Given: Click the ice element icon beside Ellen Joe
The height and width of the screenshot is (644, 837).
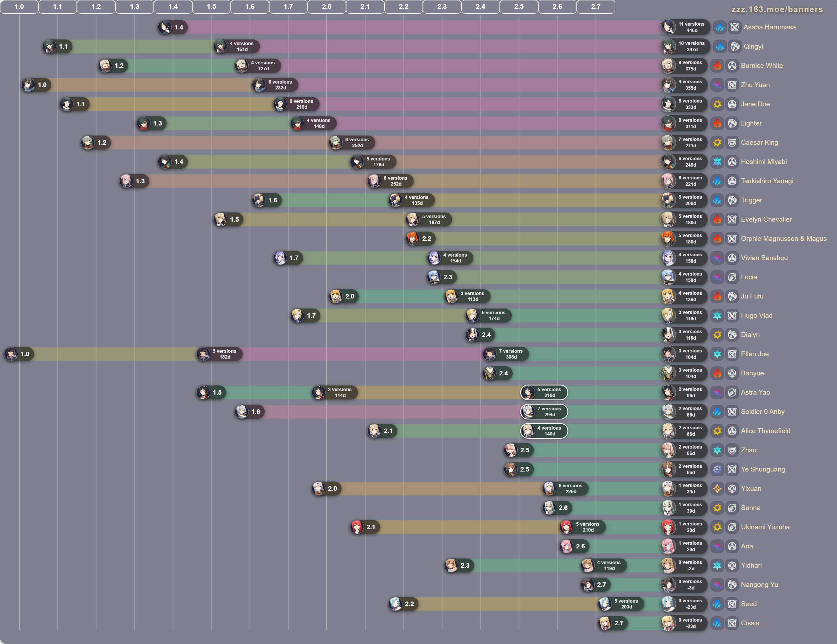Looking at the screenshot, I should click(717, 354).
